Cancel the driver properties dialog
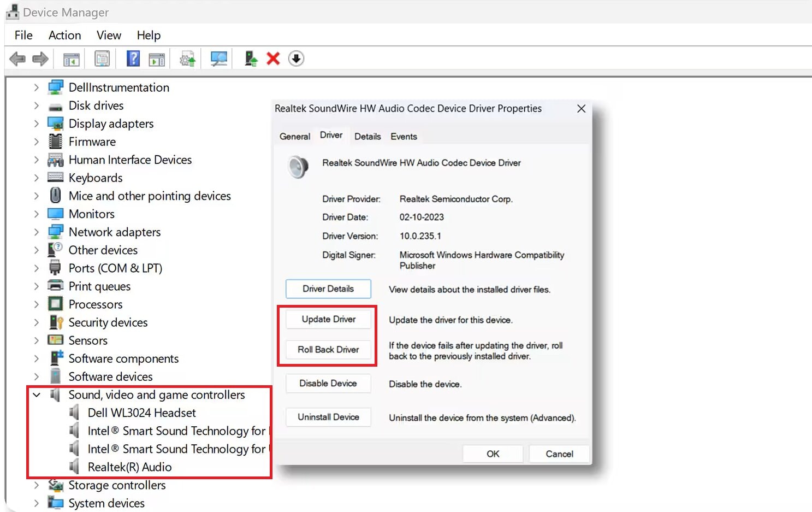This screenshot has width=812, height=512. coord(559,454)
